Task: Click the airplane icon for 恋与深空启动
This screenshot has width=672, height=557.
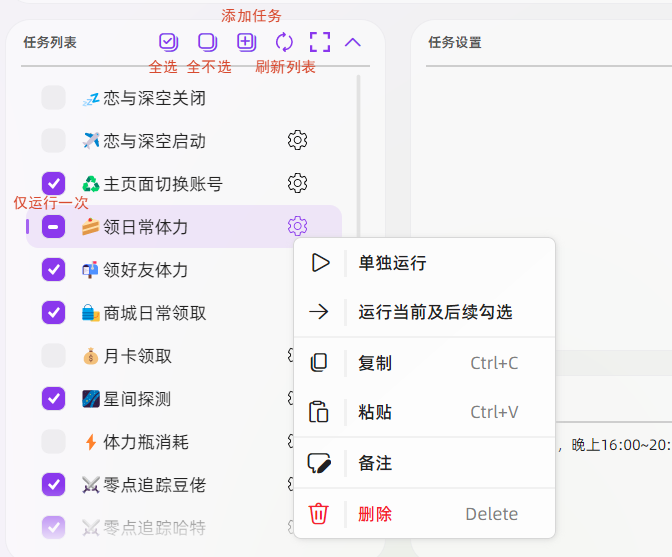Action: tap(91, 141)
